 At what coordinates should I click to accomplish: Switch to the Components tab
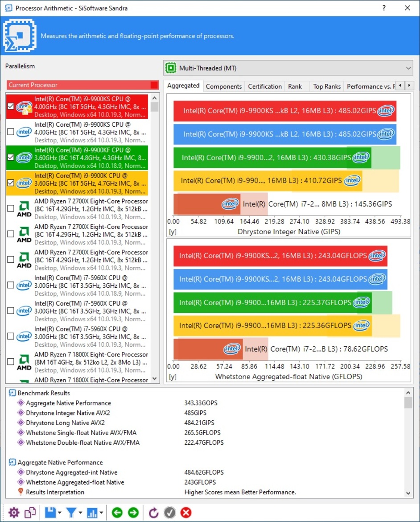(224, 86)
